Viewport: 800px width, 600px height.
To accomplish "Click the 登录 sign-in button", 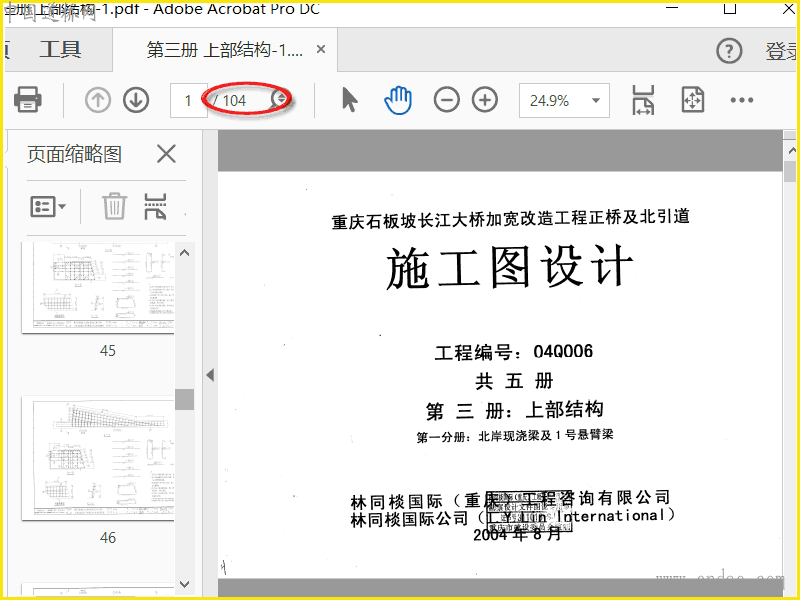I will (781, 51).
